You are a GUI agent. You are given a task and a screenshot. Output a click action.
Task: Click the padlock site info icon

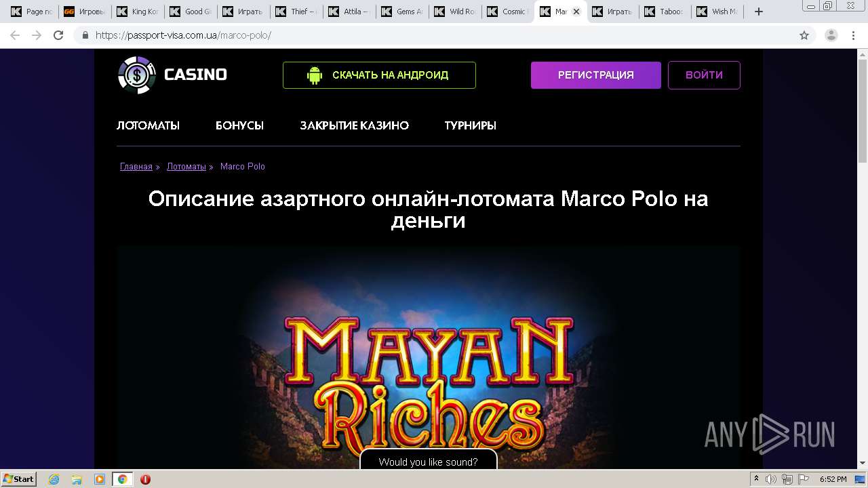click(x=85, y=35)
